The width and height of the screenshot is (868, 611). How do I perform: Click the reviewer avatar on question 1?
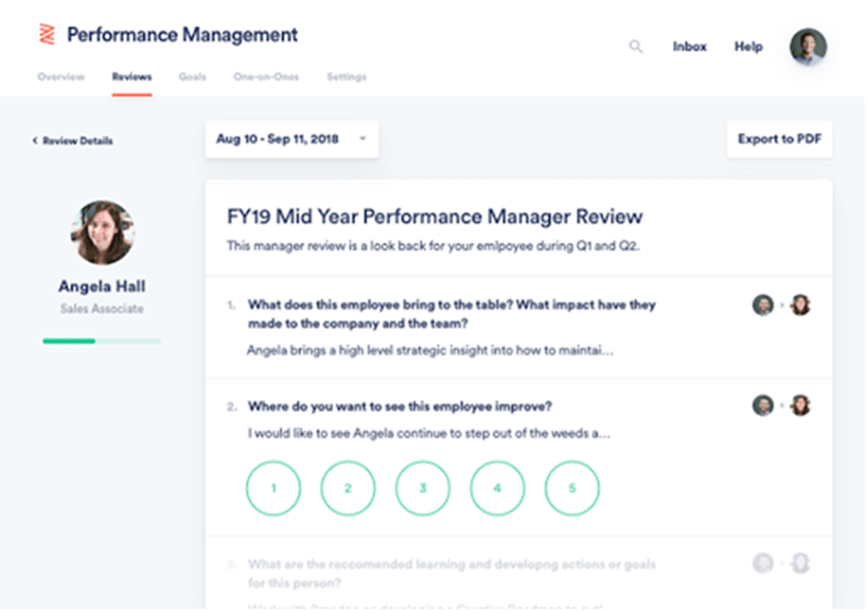(x=762, y=305)
